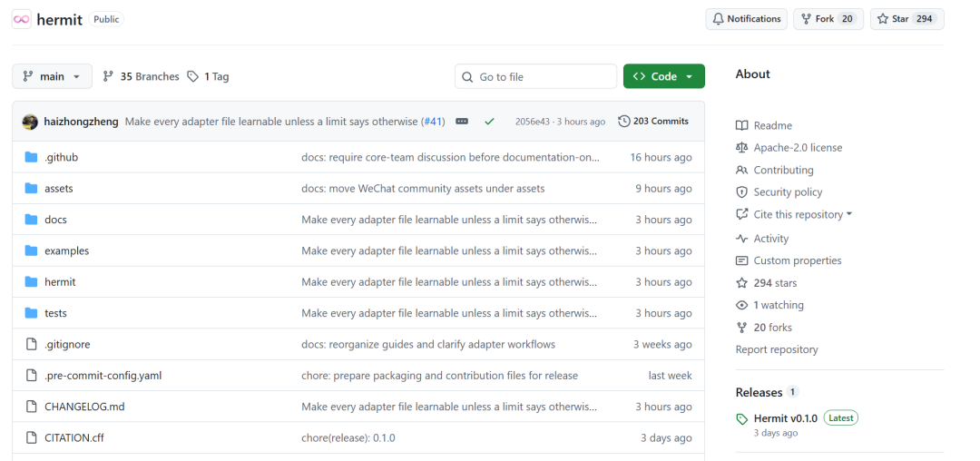Click the '16 hours ago' timestamp for .github

coord(661,157)
